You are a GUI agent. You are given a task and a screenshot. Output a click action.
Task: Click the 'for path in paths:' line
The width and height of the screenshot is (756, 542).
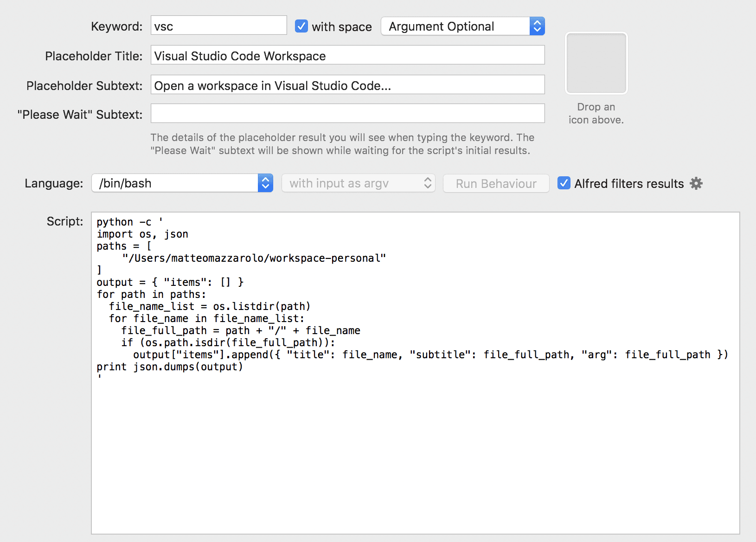pos(151,294)
